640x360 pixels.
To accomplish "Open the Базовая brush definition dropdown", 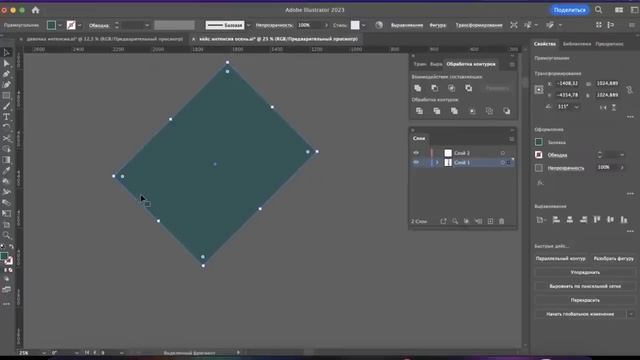I will pos(248,25).
